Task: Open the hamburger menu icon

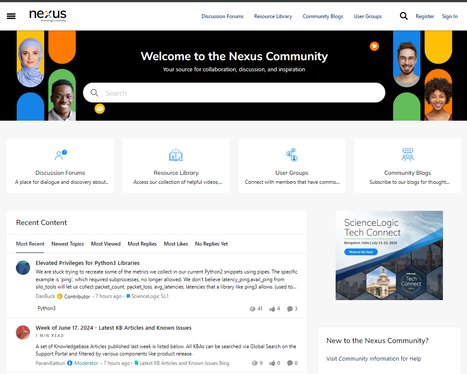Action: tap(11, 16)
